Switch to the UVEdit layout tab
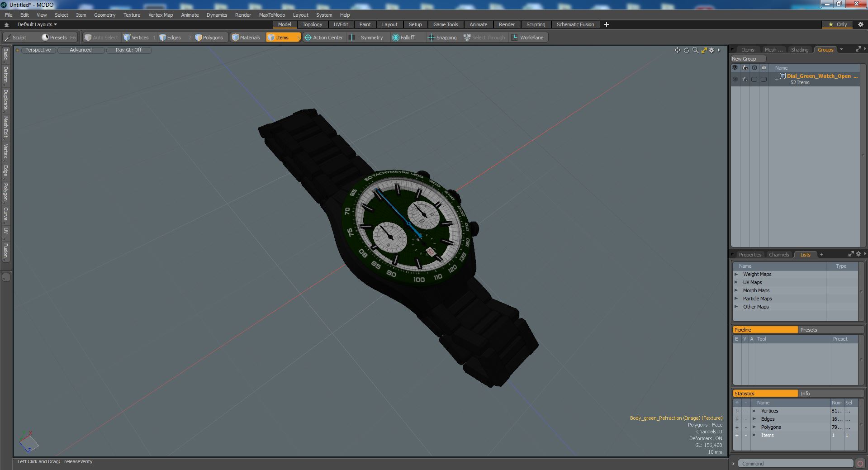 pyautogui.click(x=341, y=24)
